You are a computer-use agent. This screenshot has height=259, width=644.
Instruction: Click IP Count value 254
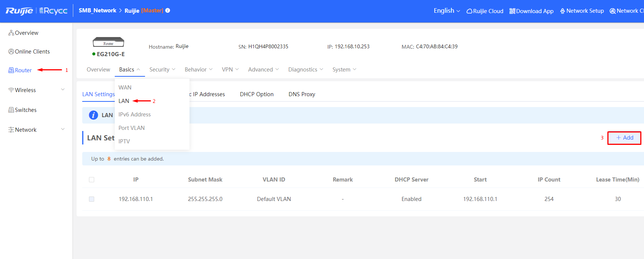pos(549,199)
